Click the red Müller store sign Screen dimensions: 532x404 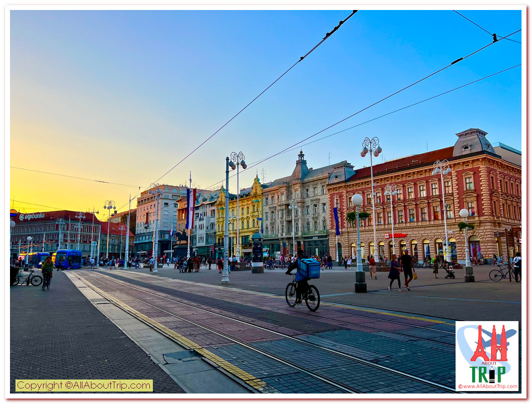(396, 235)
